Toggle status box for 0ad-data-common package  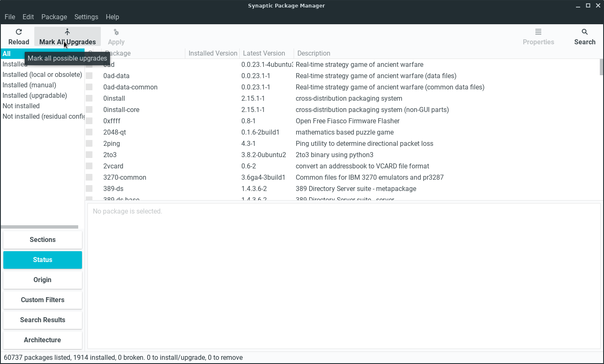pyautogui.click(x=89, y=87)
